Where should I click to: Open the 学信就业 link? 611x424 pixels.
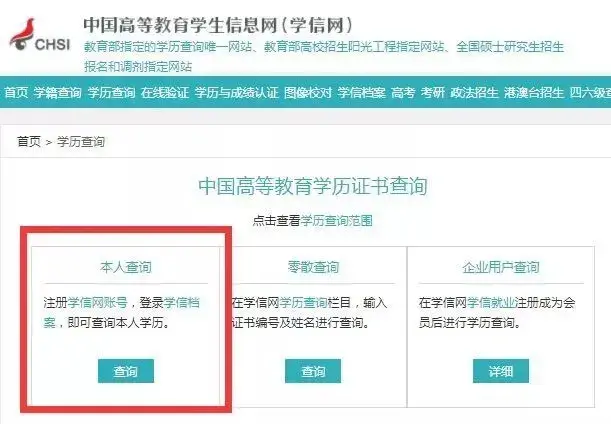491,302
